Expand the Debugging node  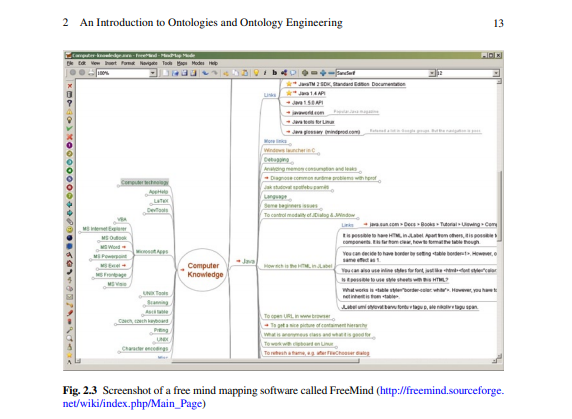(276, 160)
